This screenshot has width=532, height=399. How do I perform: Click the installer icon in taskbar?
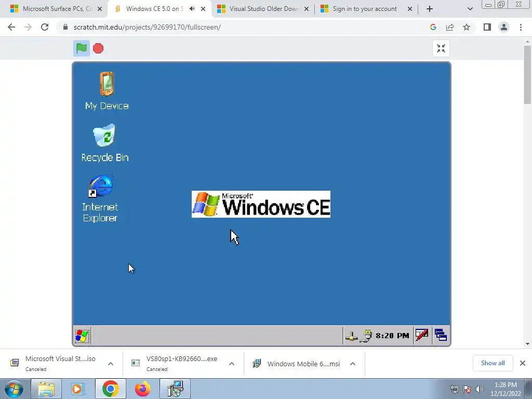175,389
